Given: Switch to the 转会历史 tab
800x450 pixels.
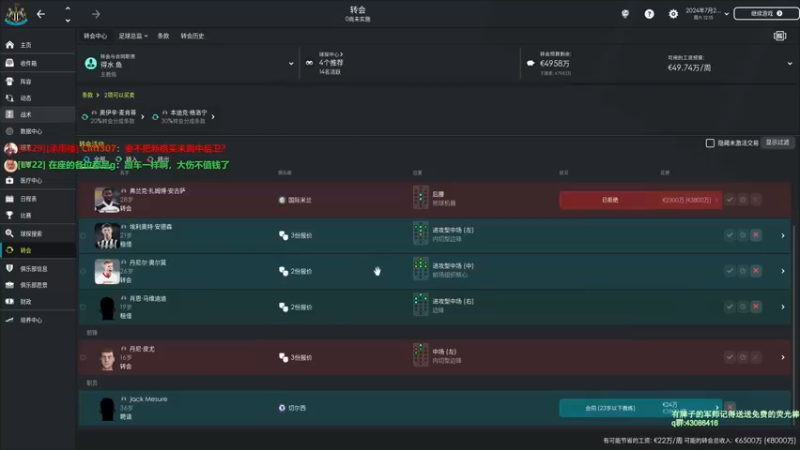Looking at the screenshot, I should pos(192,36).
